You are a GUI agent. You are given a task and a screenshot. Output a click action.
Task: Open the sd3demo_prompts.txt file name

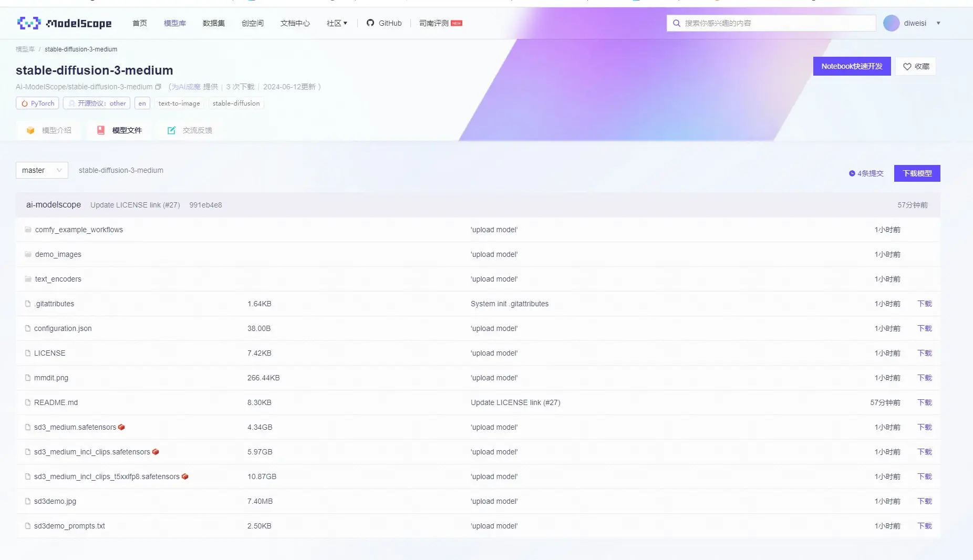pyautogui.click(x=69, y=526)
